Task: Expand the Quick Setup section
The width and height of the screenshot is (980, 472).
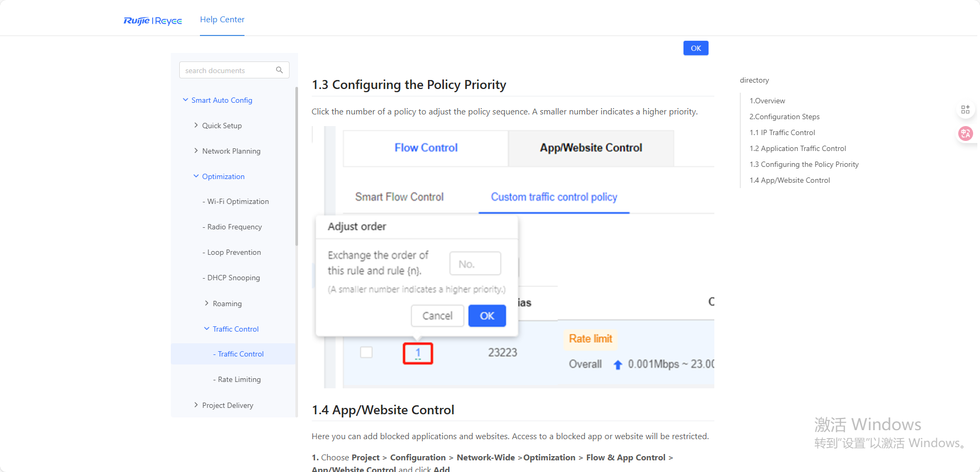Action: 196,125
